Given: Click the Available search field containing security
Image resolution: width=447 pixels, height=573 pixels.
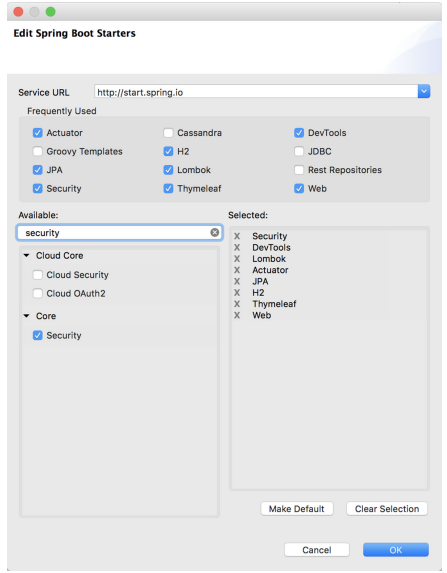Looking at the screenshot, I should (120, 232).
